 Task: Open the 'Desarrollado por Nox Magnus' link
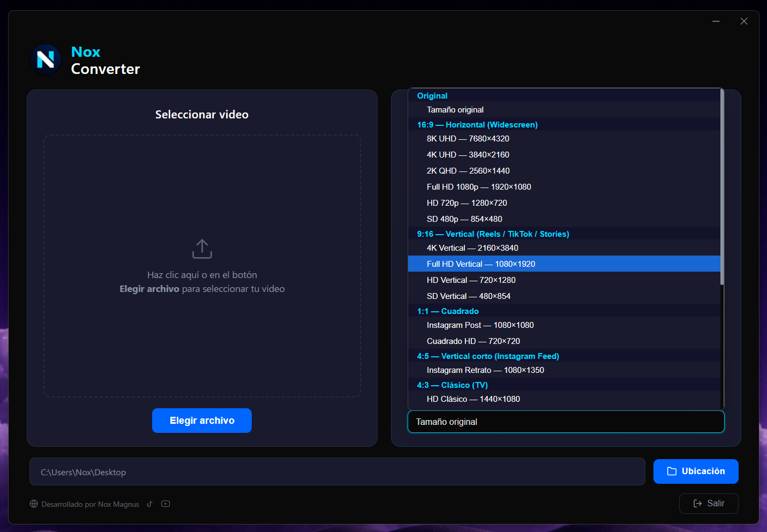pos(90,504)
